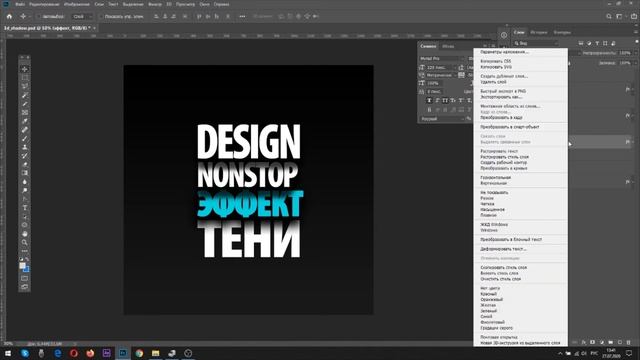Viewport: 640px width, 360px height.
Task: Open the Файл menu
Action: [20, 4]
